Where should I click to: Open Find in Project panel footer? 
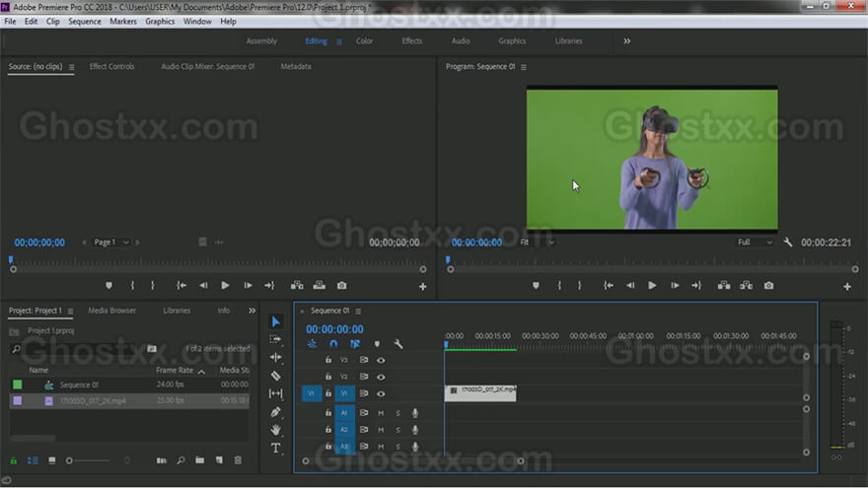coord(181,460)
